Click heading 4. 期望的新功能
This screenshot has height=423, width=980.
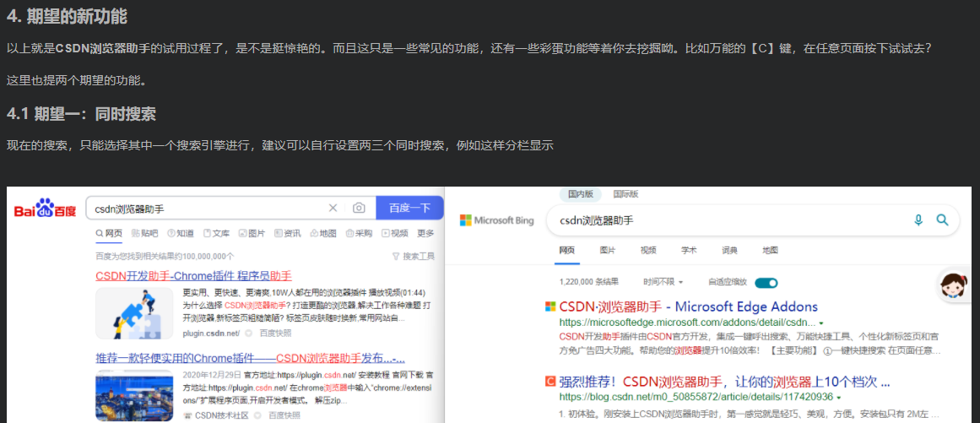point(67,16)
